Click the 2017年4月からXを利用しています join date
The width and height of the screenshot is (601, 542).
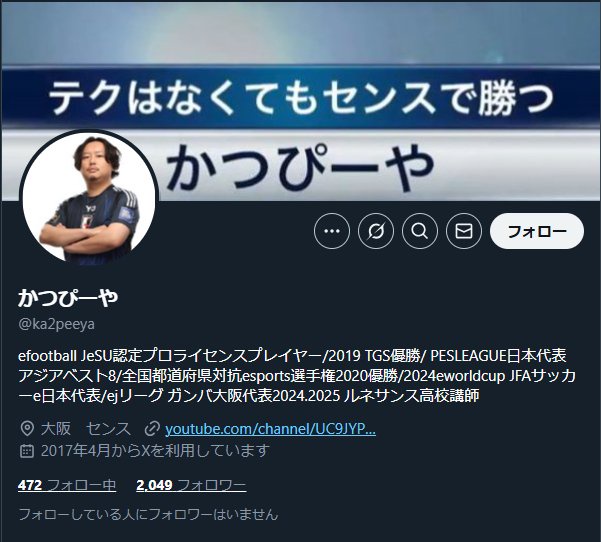point(155,451)
